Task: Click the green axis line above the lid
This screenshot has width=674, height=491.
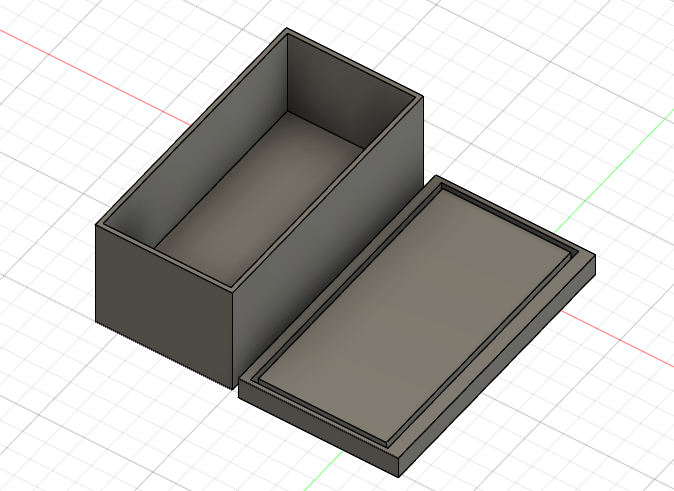Action: click(615, 170)
